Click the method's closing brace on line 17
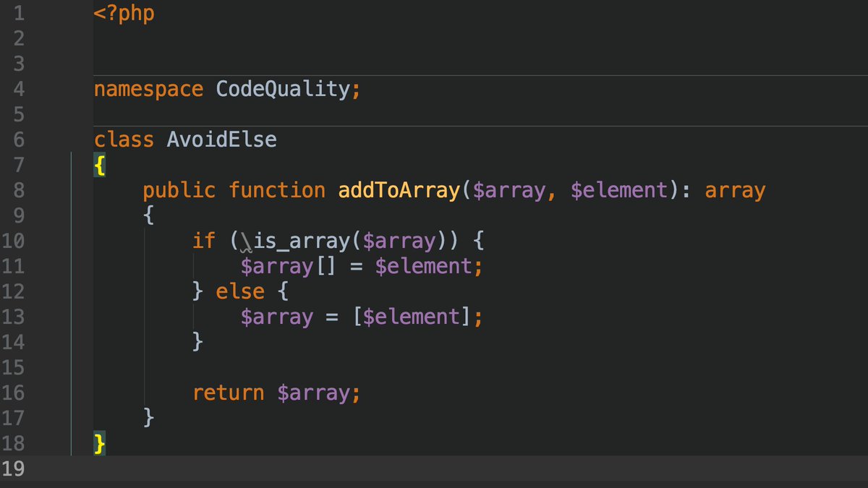The image size is (868, 488). pyautogui.click(x=149, y=418)
